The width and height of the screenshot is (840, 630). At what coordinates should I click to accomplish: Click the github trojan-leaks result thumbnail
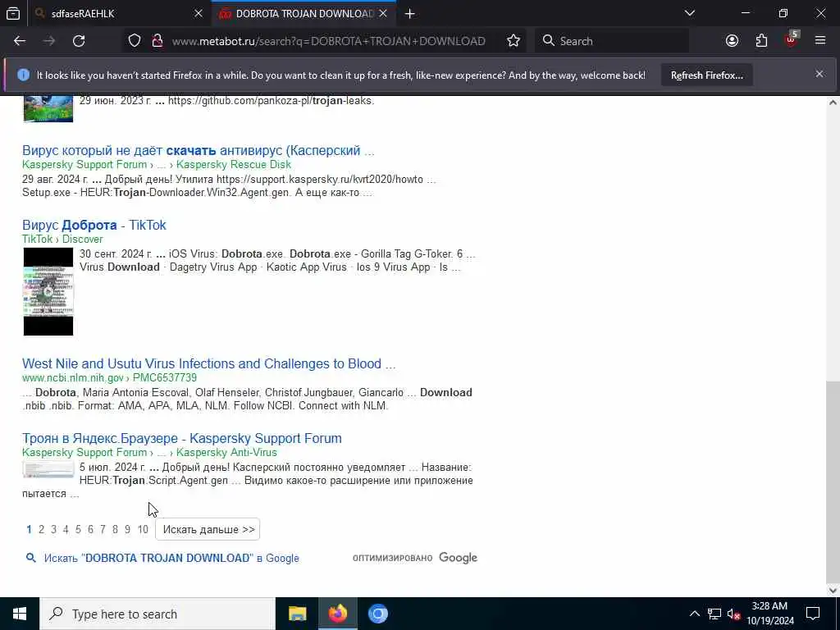click(48, 109)
